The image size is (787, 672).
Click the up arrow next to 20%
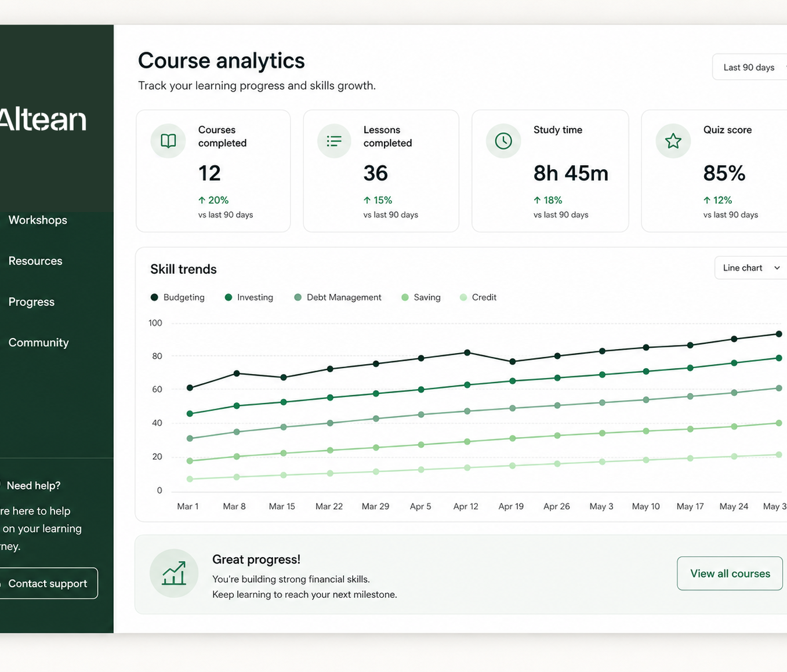(x=202, y=200)
